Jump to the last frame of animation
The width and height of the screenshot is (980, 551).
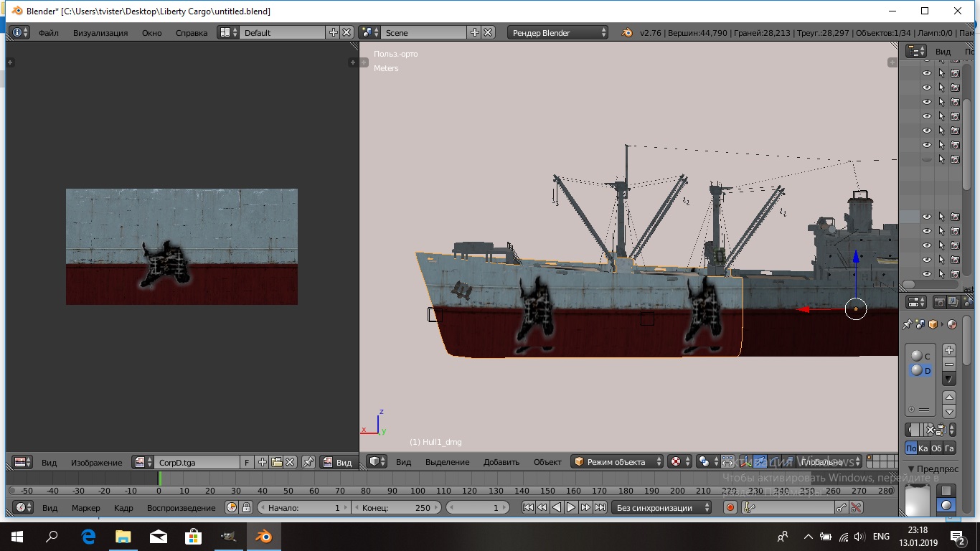pos(600,508)
